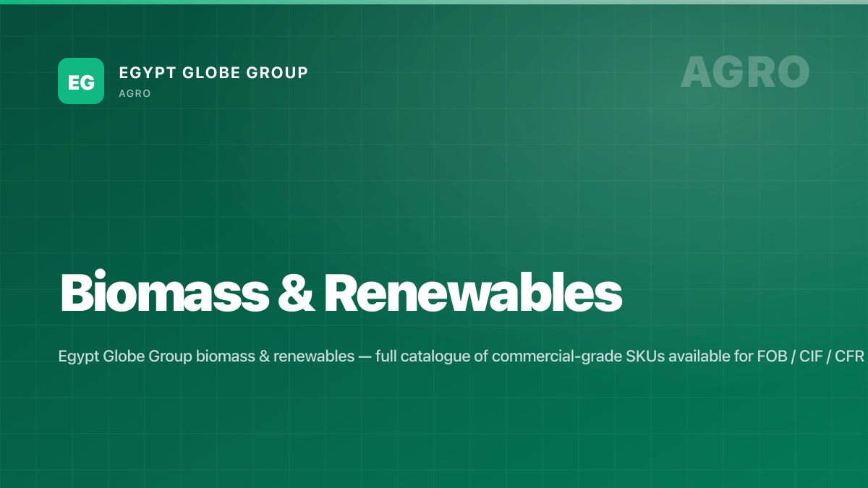The image size is (868, 488).
Task: Click the small AGRO label under brand name
Action: pos(135,94)
